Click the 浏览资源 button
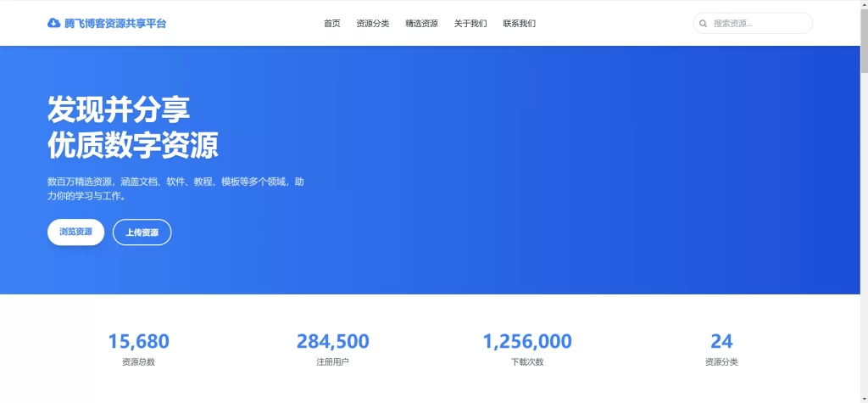Viewport: 868px width, 403px height. [75, 232]
